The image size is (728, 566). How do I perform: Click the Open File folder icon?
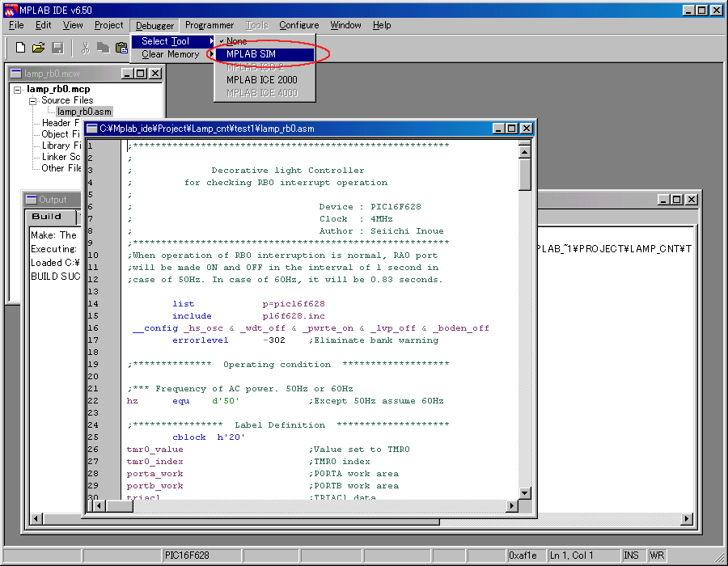(x=39, y=48)
